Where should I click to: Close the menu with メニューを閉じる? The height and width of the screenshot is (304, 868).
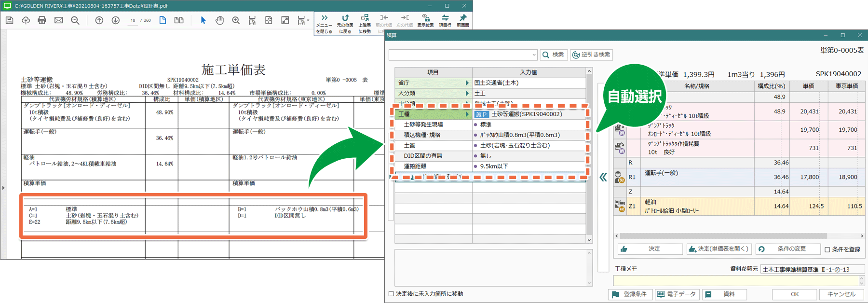point(324,24)
